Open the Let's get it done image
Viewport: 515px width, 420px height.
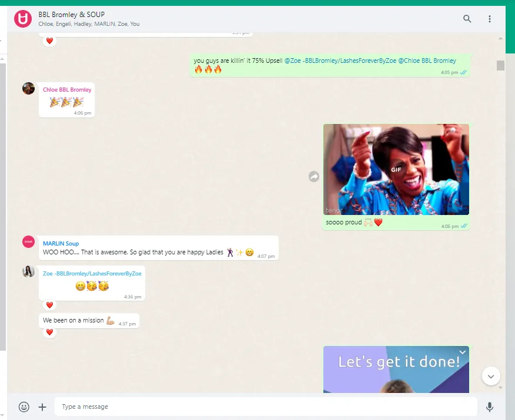396,369
